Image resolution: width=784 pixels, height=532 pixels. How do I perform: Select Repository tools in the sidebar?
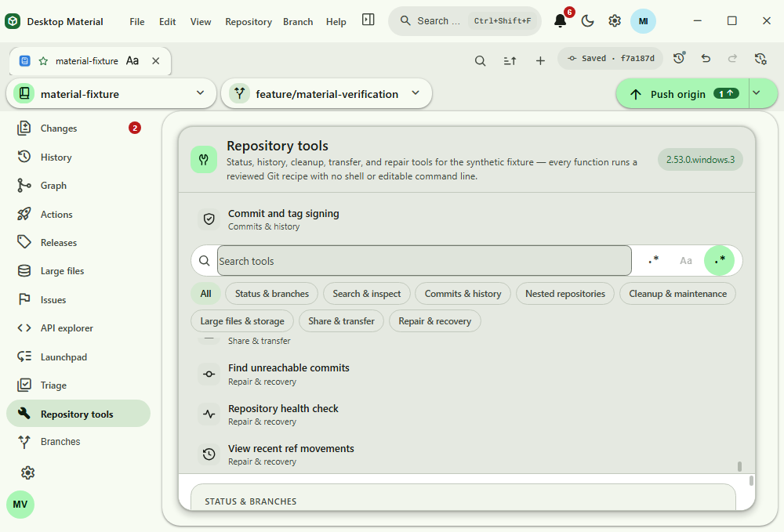[x=78, y=414]
